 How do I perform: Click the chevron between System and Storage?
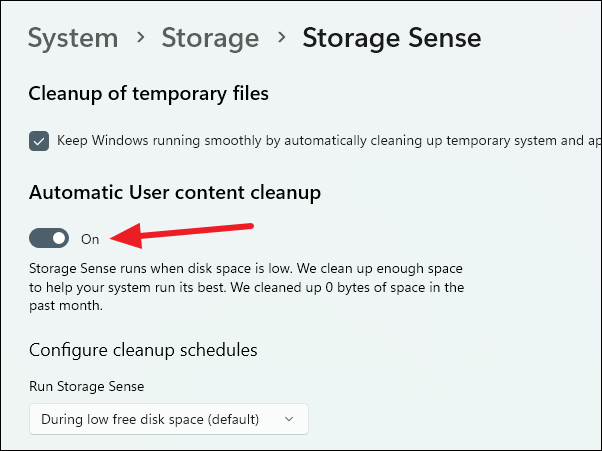(142, 39)
